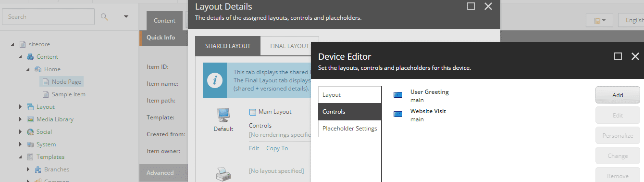Image resolution: width=644 pixels, height=182 pixels.
Task: Click the Edit link under Controls
Action: (x=254, y=148)
